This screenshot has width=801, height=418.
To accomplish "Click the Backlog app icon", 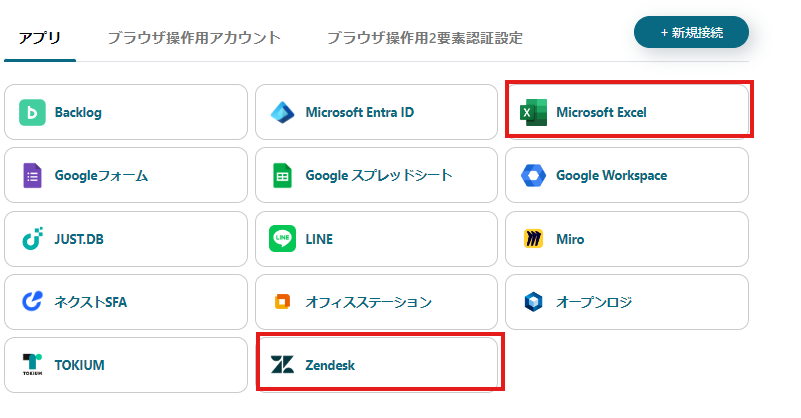I will point(33,113).
